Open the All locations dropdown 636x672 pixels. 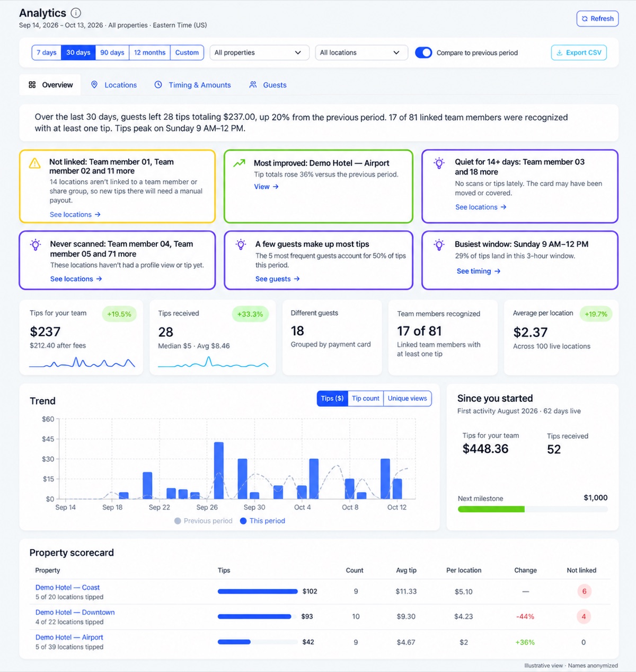[361, 53]
